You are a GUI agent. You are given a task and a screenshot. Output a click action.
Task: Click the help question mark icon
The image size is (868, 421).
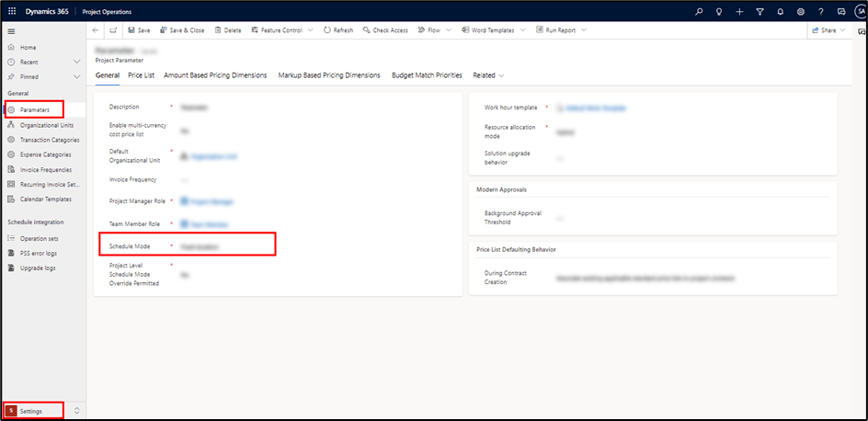[820, 12]
